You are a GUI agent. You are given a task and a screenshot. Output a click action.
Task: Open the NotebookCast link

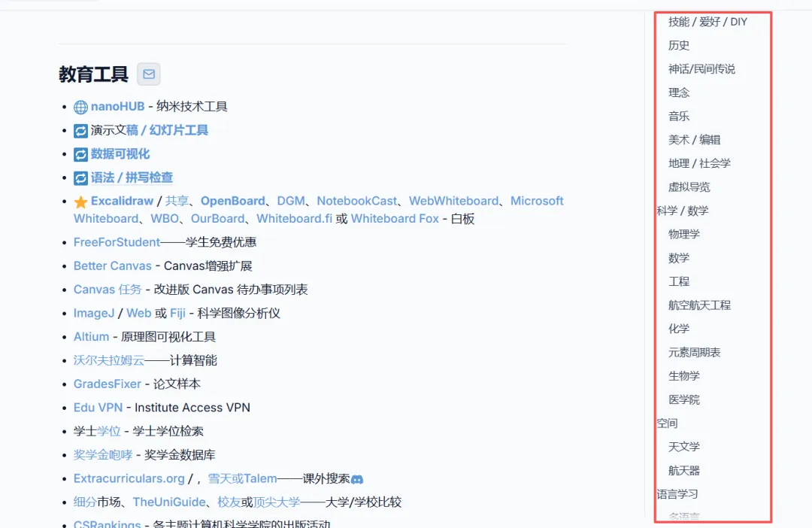point(357,201)
